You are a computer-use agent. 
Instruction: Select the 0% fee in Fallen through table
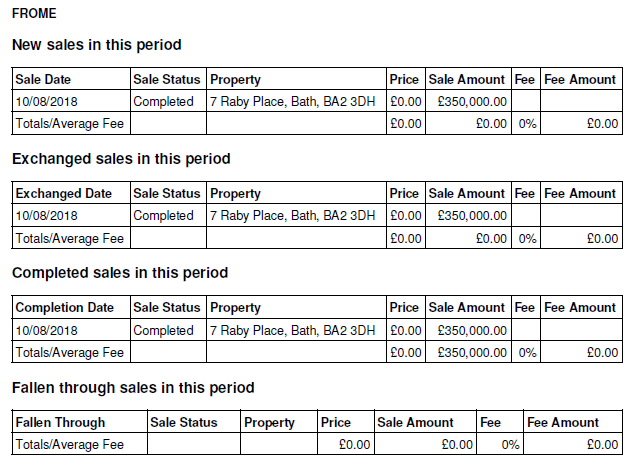(510, 444)
